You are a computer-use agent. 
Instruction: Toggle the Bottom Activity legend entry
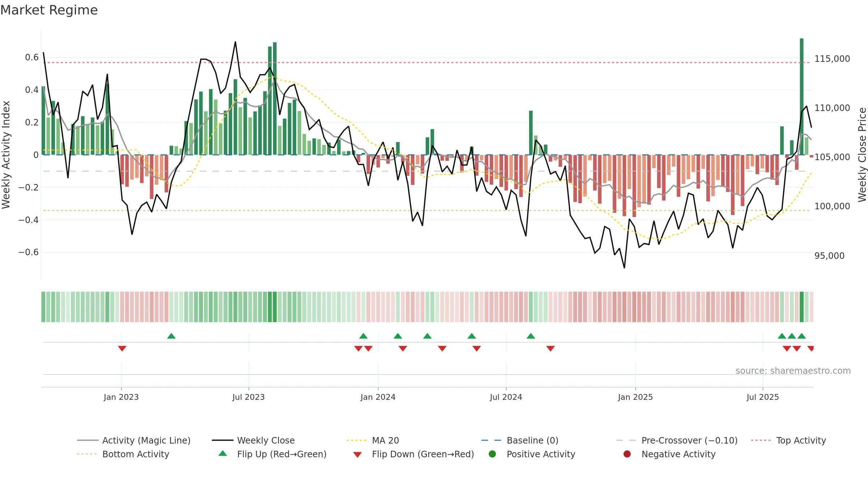[x=123, y=454]
